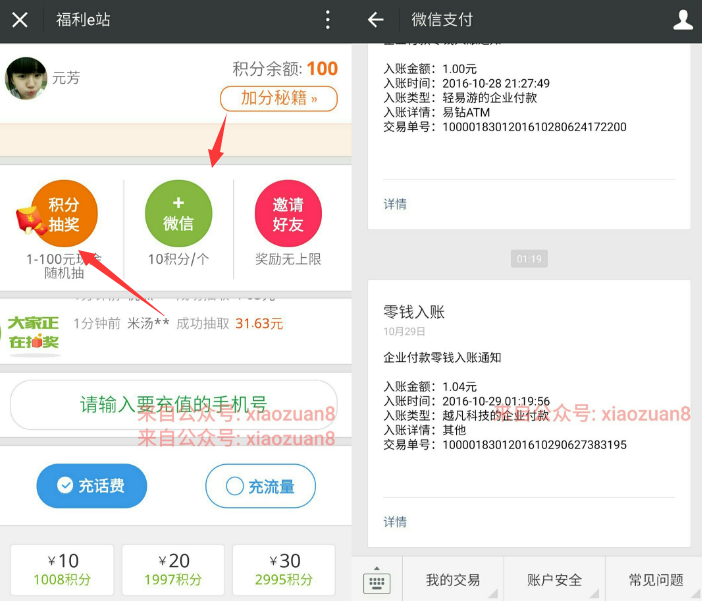
Task: Tap the 零钱入账 message title
Action: (x=414, y=312)
